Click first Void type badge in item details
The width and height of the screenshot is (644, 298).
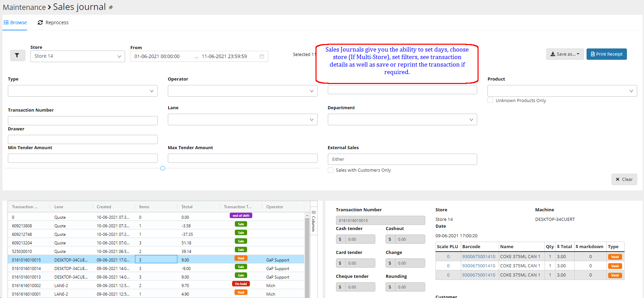tap(615, 257)
